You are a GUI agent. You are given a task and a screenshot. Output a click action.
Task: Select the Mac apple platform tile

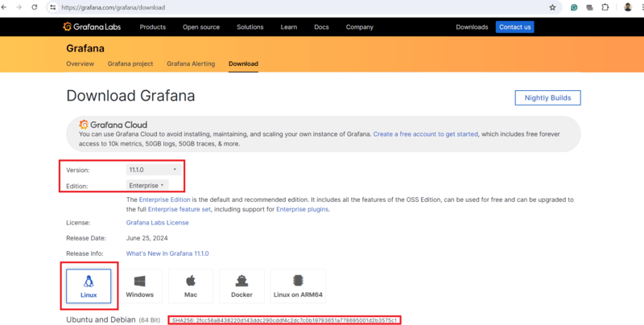pyautogui.click(x=191, y=286)
